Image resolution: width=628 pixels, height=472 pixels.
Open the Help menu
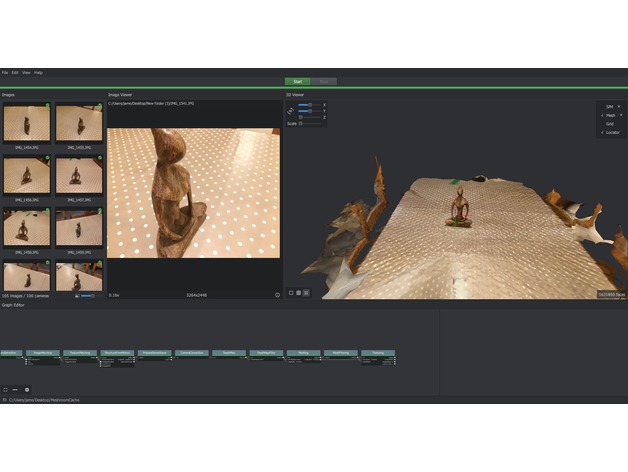[38, 72]
